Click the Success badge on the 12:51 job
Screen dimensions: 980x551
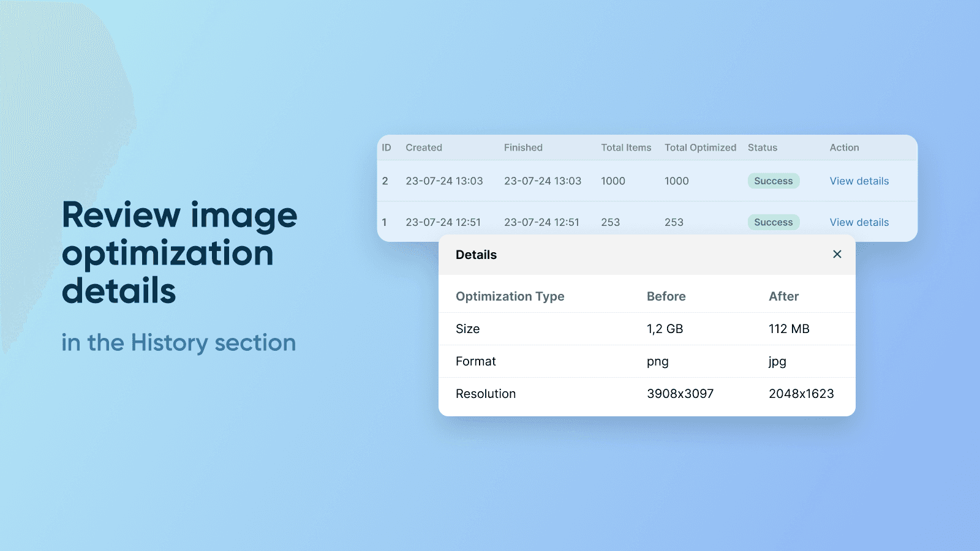click(x=773, y=222)
